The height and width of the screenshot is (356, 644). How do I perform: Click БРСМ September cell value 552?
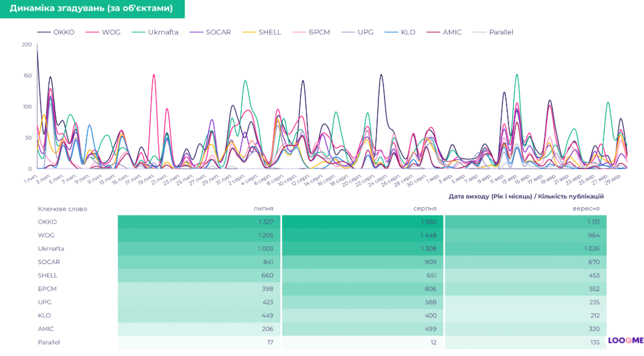coord(594,289)
